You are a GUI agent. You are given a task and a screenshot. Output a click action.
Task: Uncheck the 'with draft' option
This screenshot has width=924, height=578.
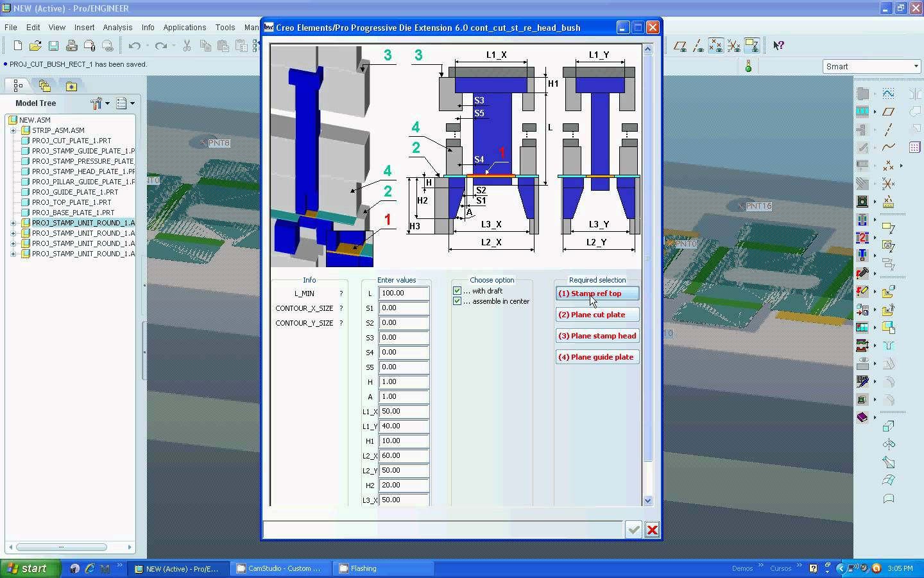[457, 291]
